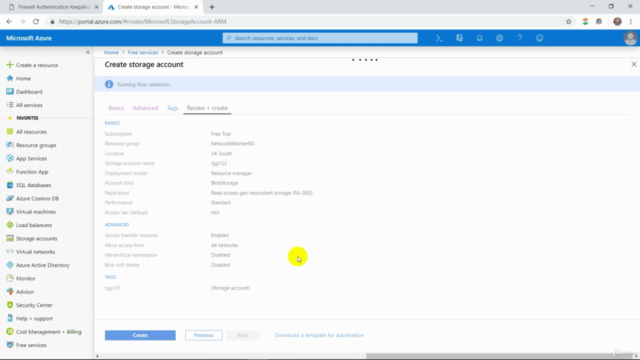Open Security Center in sidebar
Viewport: 640px width, 360px height.
[34, 305]
